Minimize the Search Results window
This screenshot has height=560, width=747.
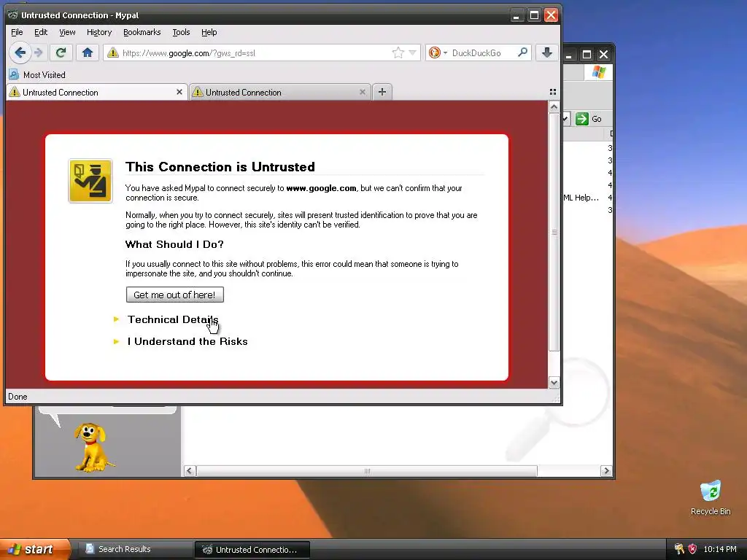pyautogui.click(x=569, y=54)
